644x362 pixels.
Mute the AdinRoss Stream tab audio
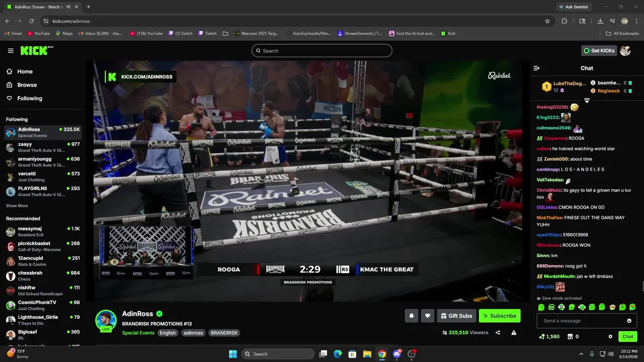[68, 7]
